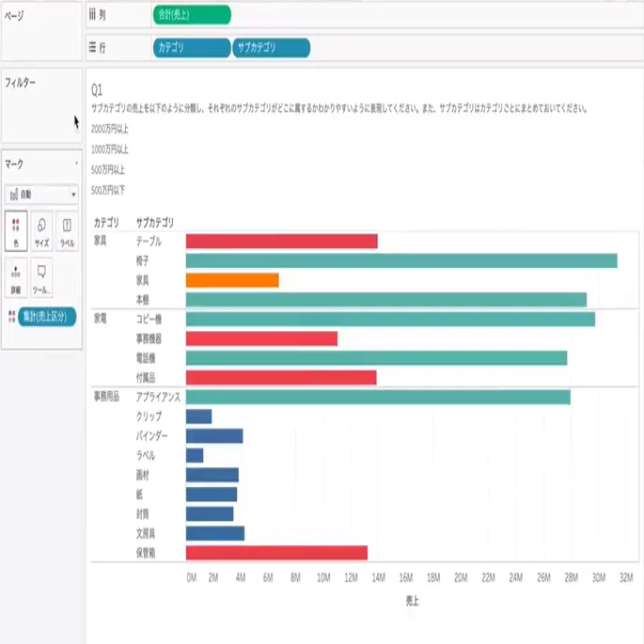Click the 16M axis tick label
644x644 pixels.
[406, 578]
